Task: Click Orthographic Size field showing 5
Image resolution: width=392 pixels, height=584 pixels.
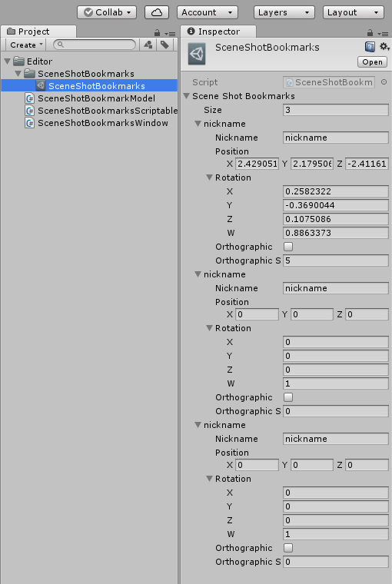Action: [335, 260]
